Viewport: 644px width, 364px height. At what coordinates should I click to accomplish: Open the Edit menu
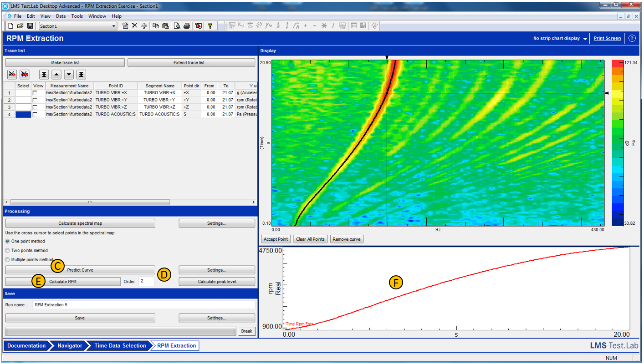pyautogui.click(x=31, y=16)
